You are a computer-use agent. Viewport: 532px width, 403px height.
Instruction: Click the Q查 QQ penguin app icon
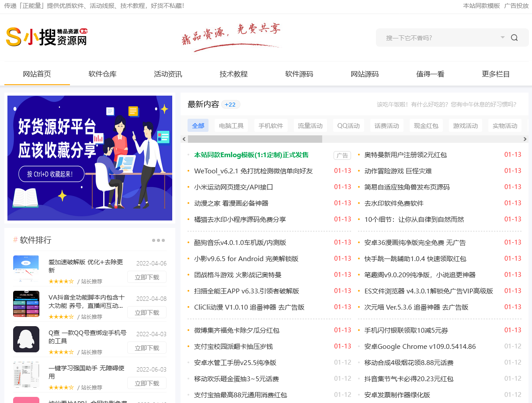[26, 339]
